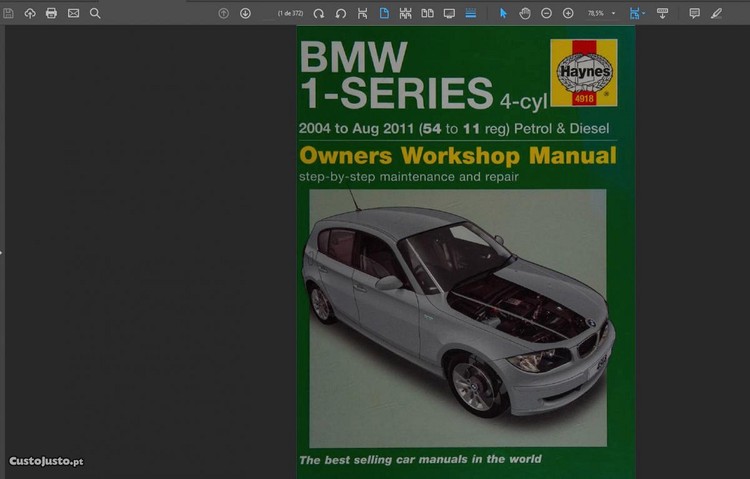Viewport: 750px width, 479px height.
Task: Add a comment with the note icon
Action: [694, 13]
